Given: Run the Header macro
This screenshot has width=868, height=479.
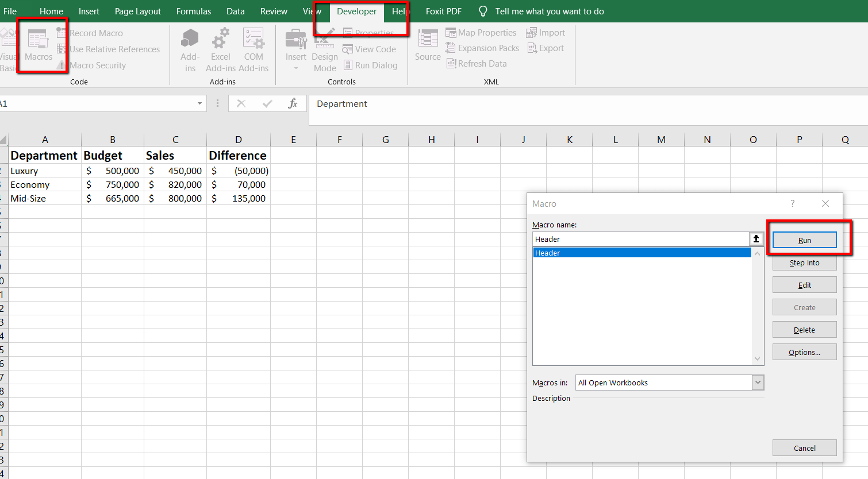Looking at the screenshot, I should tap(804, 239).
